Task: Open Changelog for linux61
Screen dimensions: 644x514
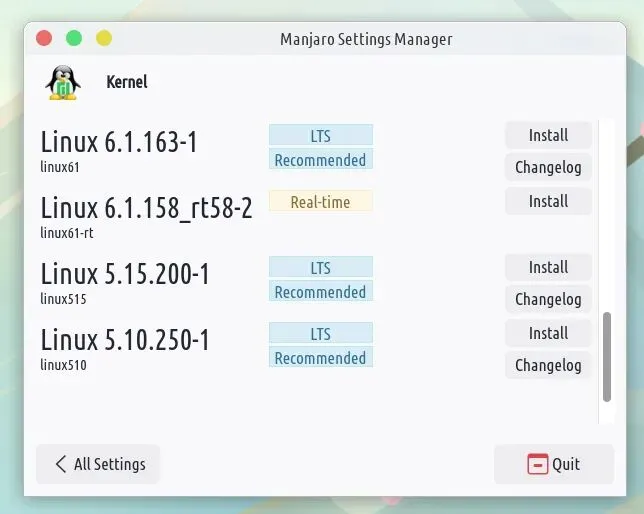Action: 548,167
